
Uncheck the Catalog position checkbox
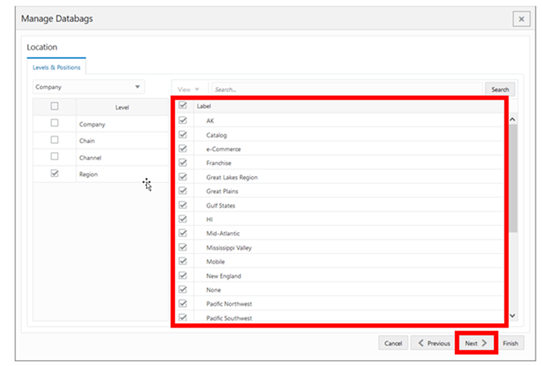(x=183, y=134)
